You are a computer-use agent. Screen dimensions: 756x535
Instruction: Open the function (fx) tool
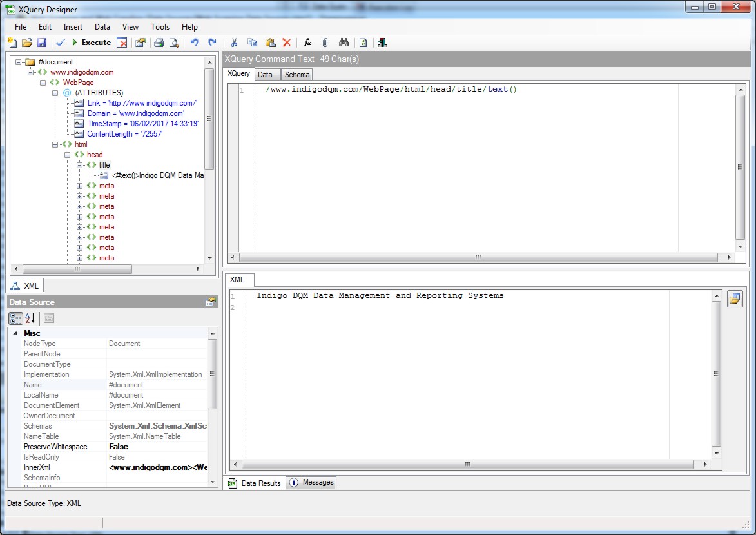coord(307,43)
